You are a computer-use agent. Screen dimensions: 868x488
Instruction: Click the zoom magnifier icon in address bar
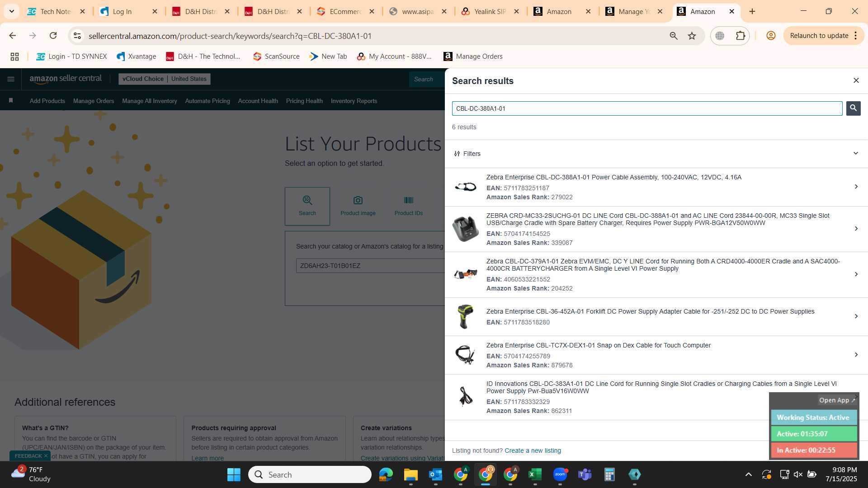pyautogui.click(x=674, y=36)
